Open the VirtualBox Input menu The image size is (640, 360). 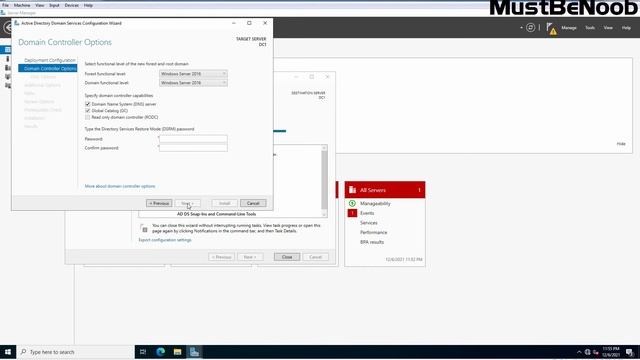[54, 5]
